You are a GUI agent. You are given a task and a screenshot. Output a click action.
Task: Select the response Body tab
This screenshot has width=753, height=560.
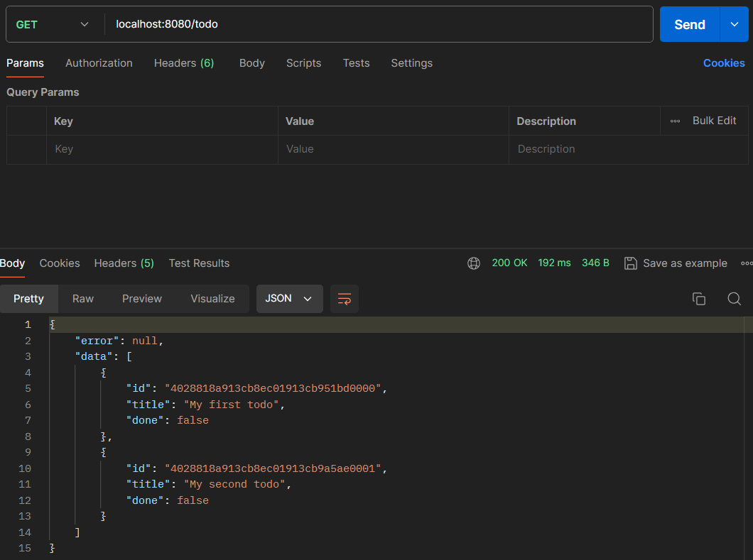coord(13,263)
